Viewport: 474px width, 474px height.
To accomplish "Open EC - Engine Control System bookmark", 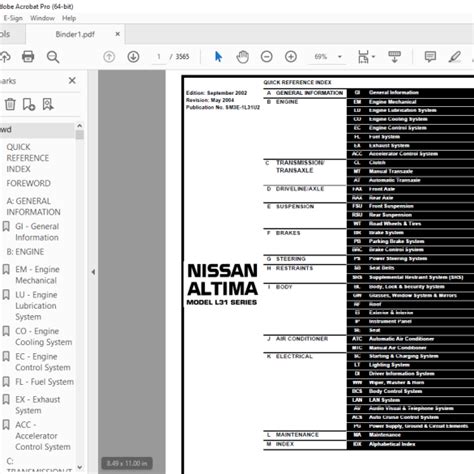I will pyautogui.click(x=43, y=362).
